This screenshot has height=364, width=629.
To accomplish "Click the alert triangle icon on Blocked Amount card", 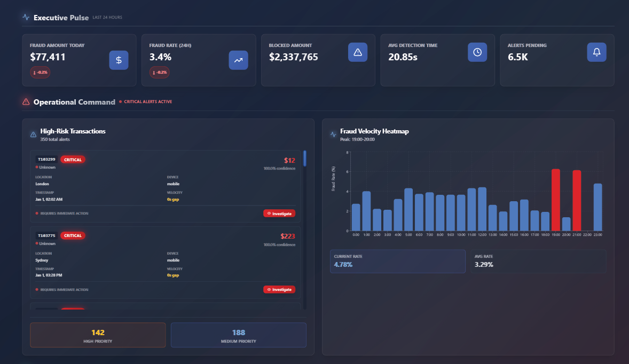I will [x=358, y=52].
